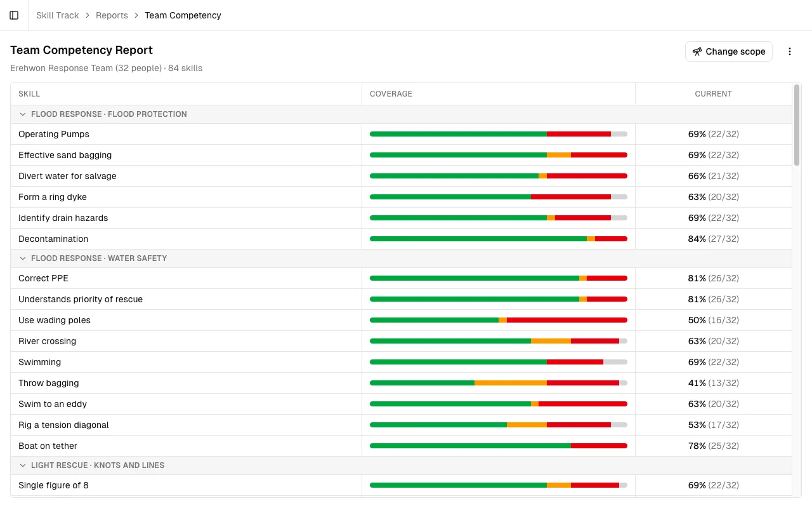Collapse Light Rescue · Knots and Lines group
Viewport: 812px width, 508px height.
point(23,465)
